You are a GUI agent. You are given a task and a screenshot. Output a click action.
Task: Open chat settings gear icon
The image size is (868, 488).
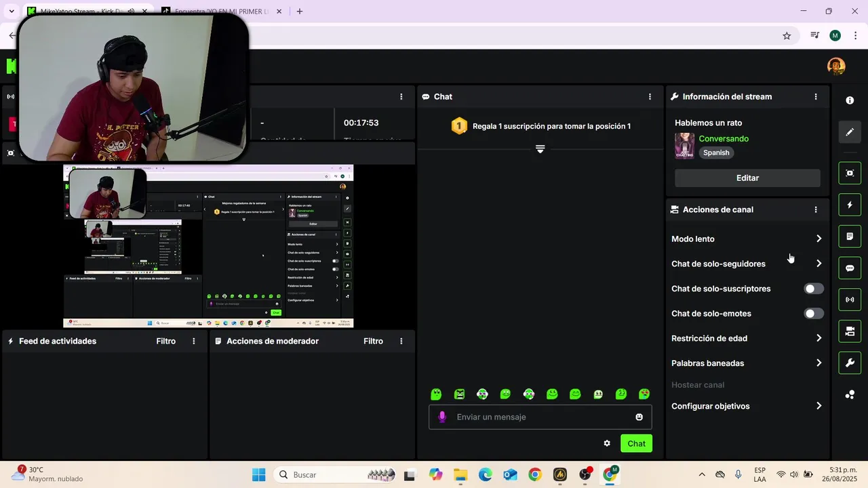tap(607, 443)
